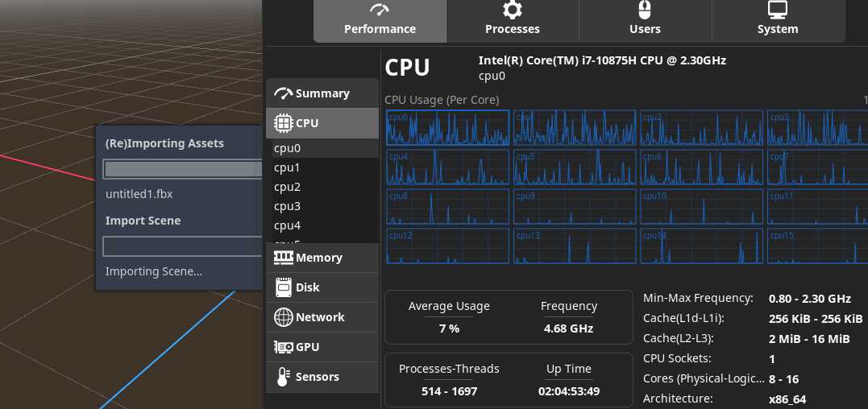Click the Sensors thermometer icon

[x=283, y=377]
